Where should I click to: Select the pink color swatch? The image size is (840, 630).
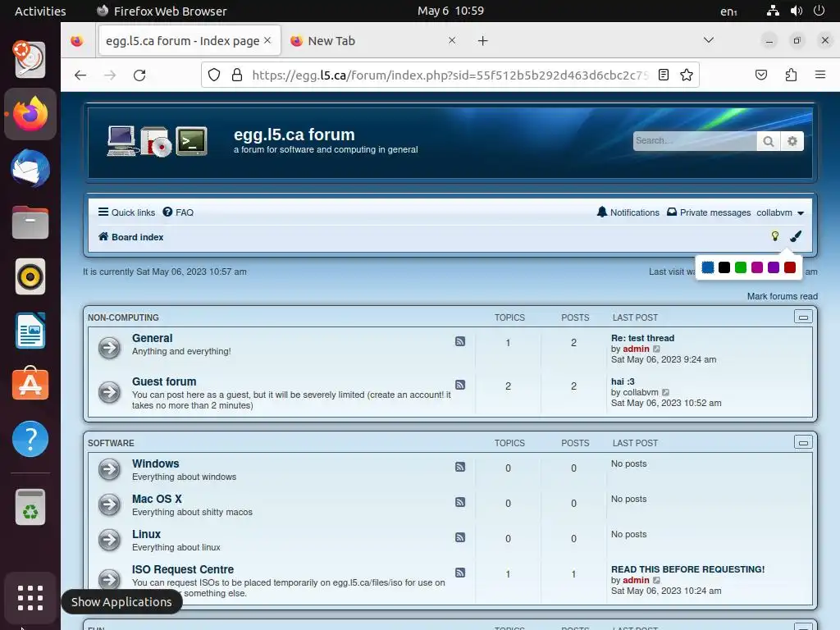coord(757,267)
